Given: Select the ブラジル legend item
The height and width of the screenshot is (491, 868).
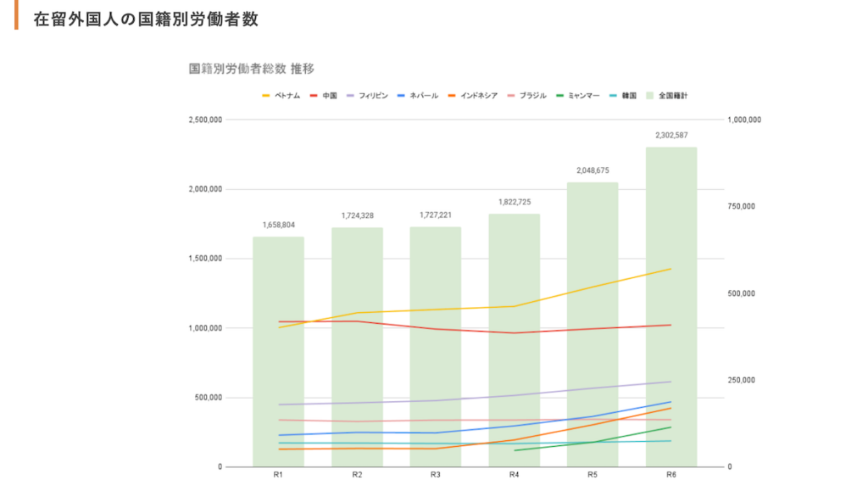Looking at the screenshot, I should tap(532, 96).
